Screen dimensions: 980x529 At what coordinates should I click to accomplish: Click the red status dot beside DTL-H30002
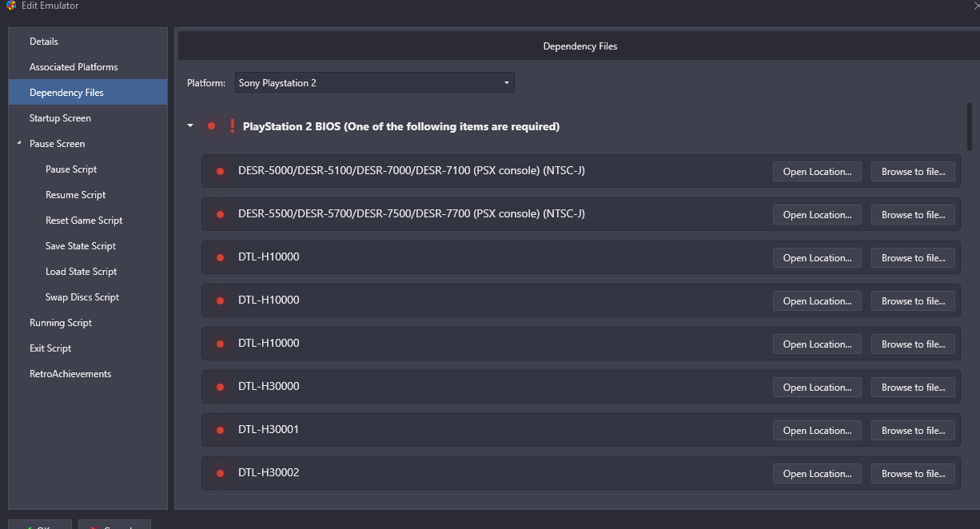point(220,473)
